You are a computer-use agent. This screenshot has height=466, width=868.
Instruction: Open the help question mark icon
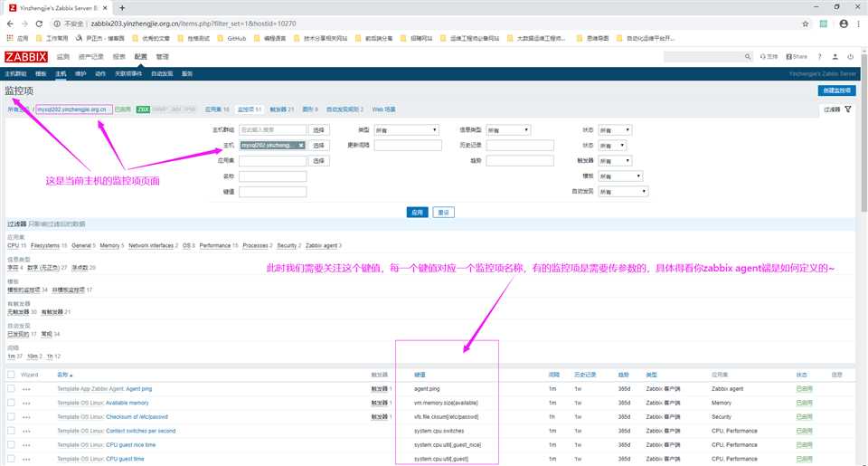coord(819,56)
